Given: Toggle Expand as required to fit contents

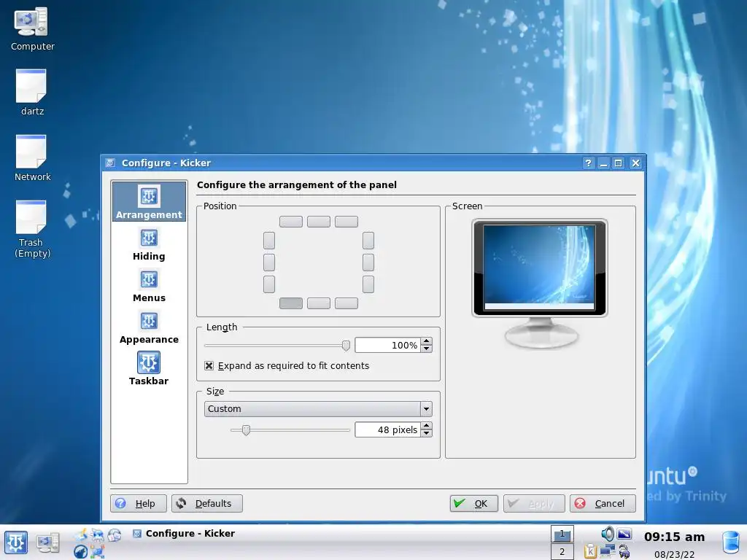Looking at the screenshot, I should pyautogui.click(x=287, y=366).
